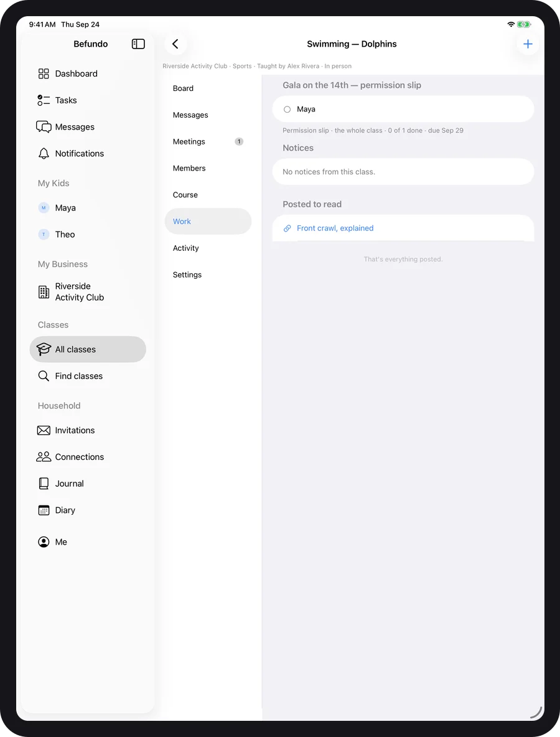Click the Permission slip due Sep 29 caption

373,130
